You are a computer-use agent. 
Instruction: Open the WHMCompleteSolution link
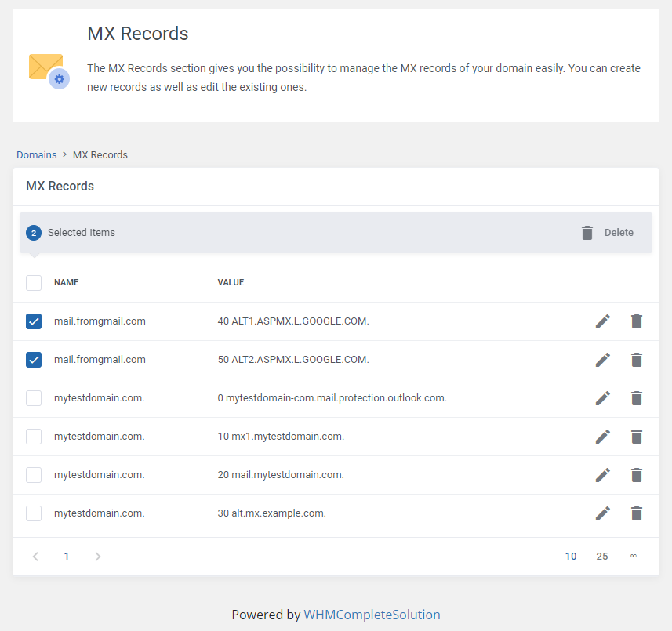pyautogui.click(x=372, y=615)
